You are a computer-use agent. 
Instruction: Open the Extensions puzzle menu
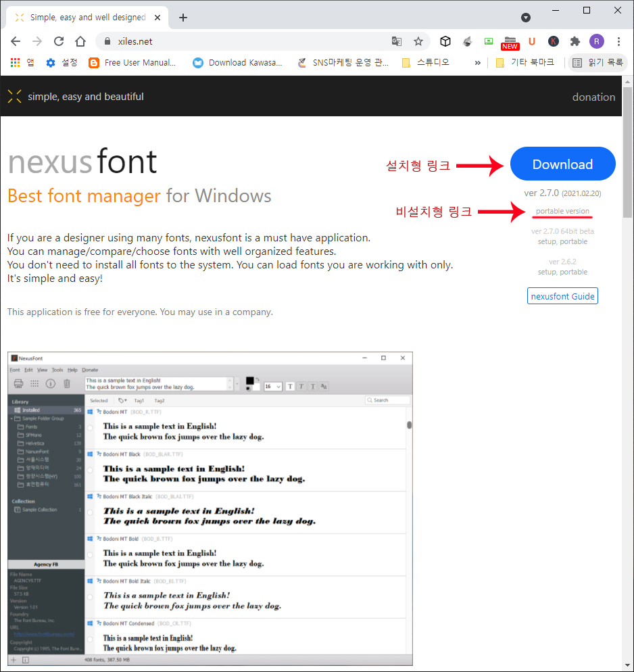tap(575, 41)
